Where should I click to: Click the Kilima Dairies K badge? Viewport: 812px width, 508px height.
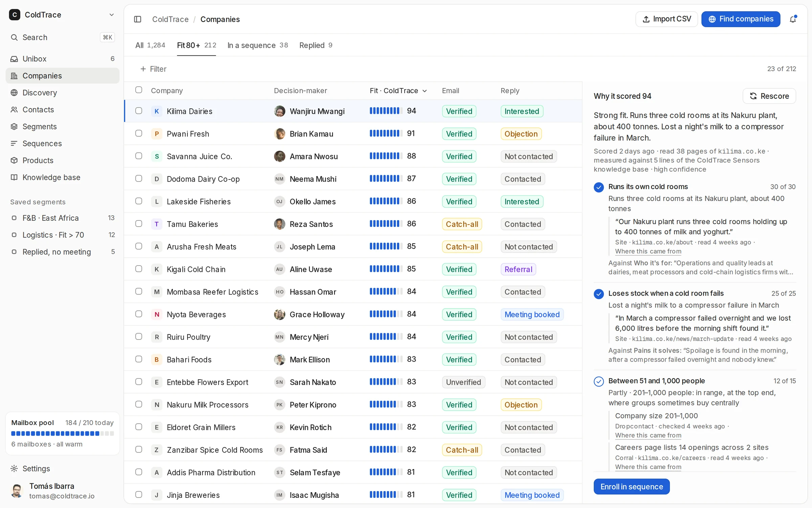point(157,111)
